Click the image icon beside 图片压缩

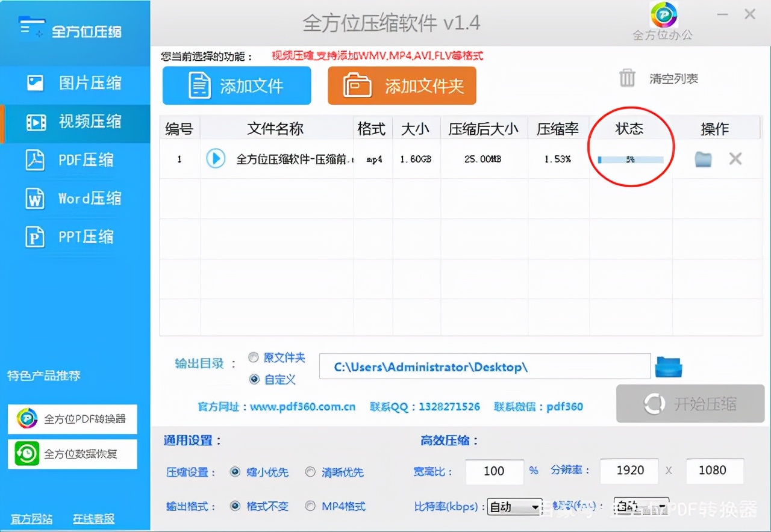tap(36, 83)
